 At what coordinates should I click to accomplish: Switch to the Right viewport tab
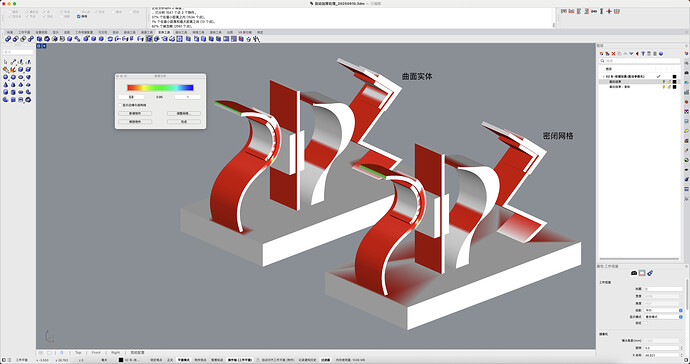(115, 353)
